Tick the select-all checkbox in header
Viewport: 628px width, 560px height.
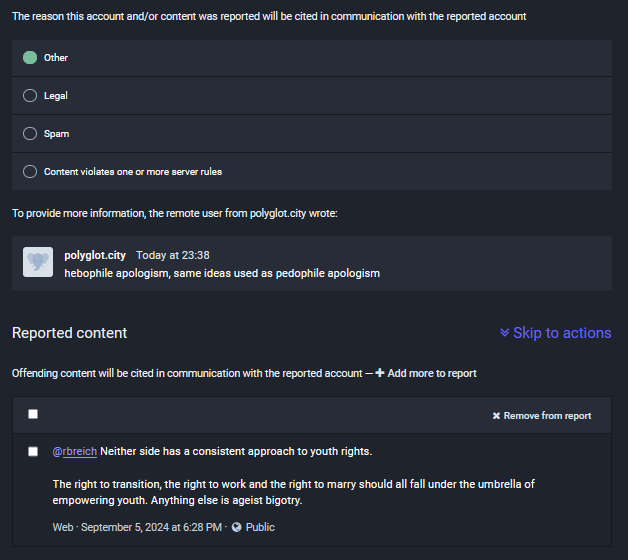[33, 414]
